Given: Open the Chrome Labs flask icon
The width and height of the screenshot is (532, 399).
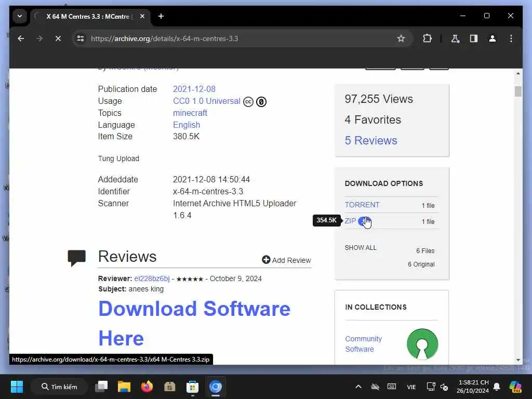Looking at the screenshot, I should [455, 38].
